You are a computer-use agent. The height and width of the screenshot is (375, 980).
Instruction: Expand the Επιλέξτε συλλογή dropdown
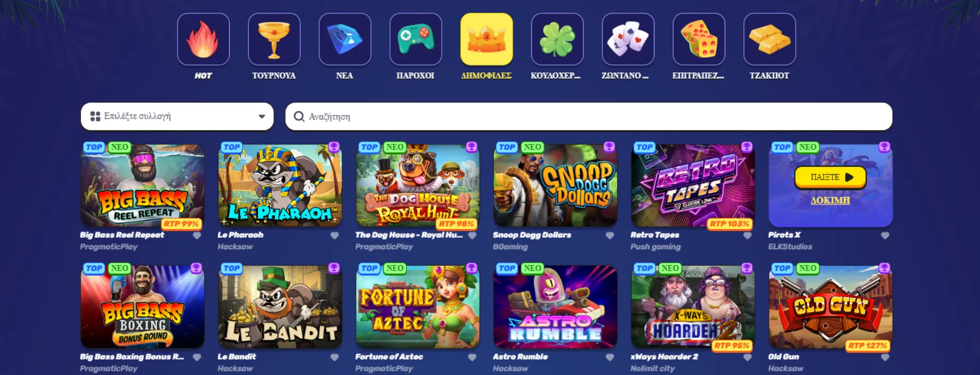tap(177, 116)
